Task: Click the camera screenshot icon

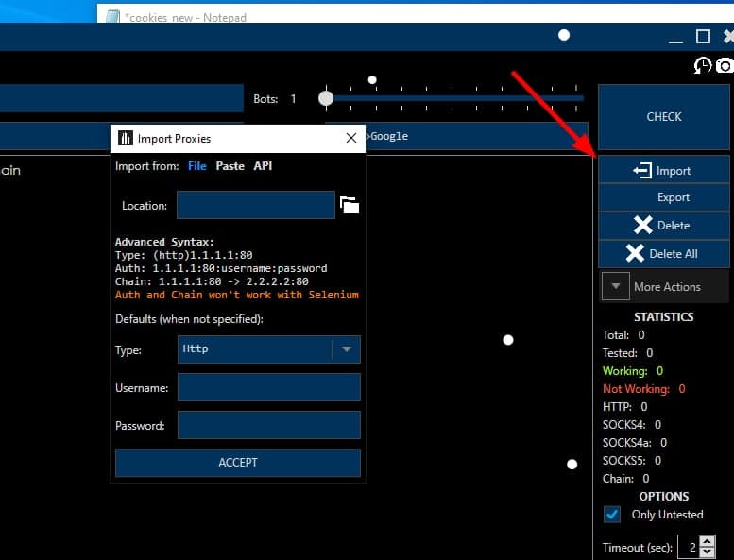Action: click(x=725, y=65)
